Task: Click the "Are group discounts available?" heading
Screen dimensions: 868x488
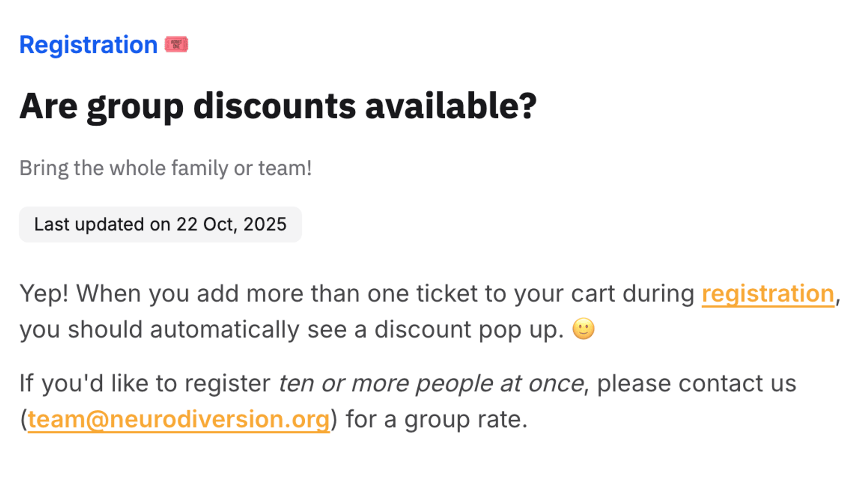Action: pos(278,106)
